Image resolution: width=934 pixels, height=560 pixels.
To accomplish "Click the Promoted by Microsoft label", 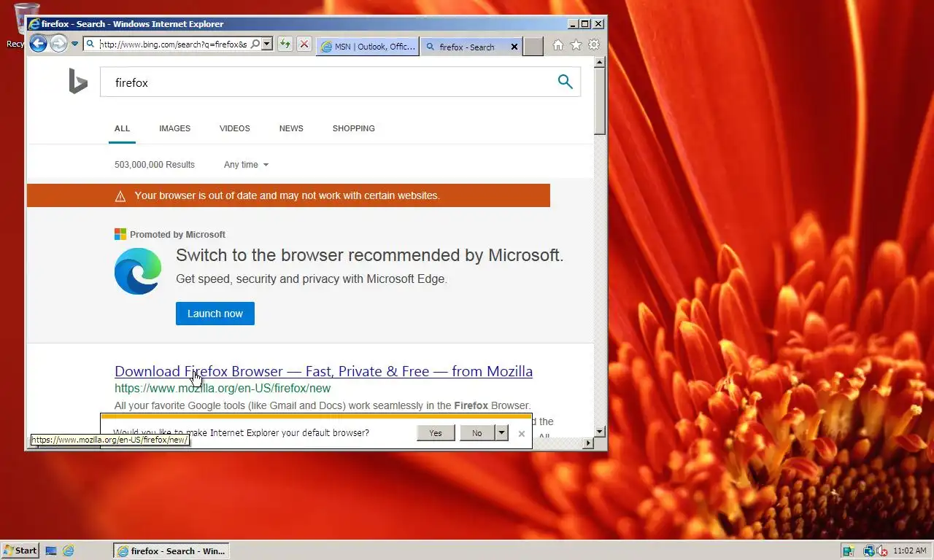I will 177,235.
